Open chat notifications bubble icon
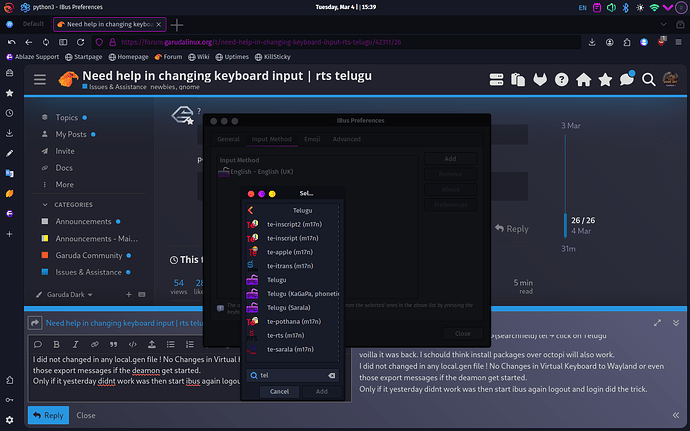This screenshot has width=690, height=431. point(627,79)
